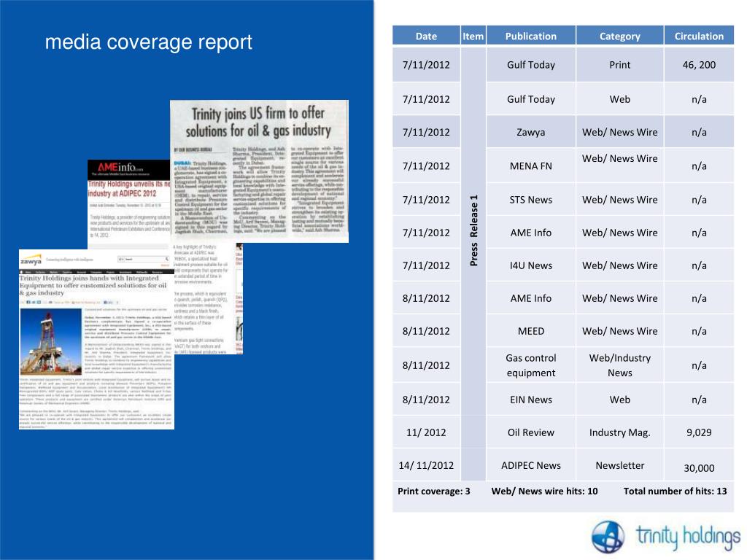Viewport: 747px width, 560px height.
Task: Click the Trinity Holdings globe logo icon
Action: [608, 537]
